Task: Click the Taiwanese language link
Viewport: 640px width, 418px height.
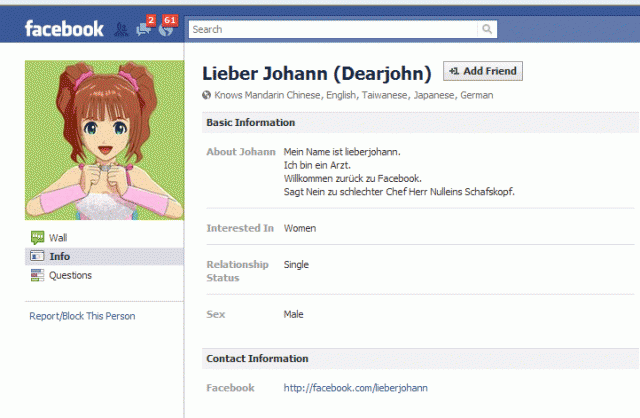Action: tap(384, 95)
